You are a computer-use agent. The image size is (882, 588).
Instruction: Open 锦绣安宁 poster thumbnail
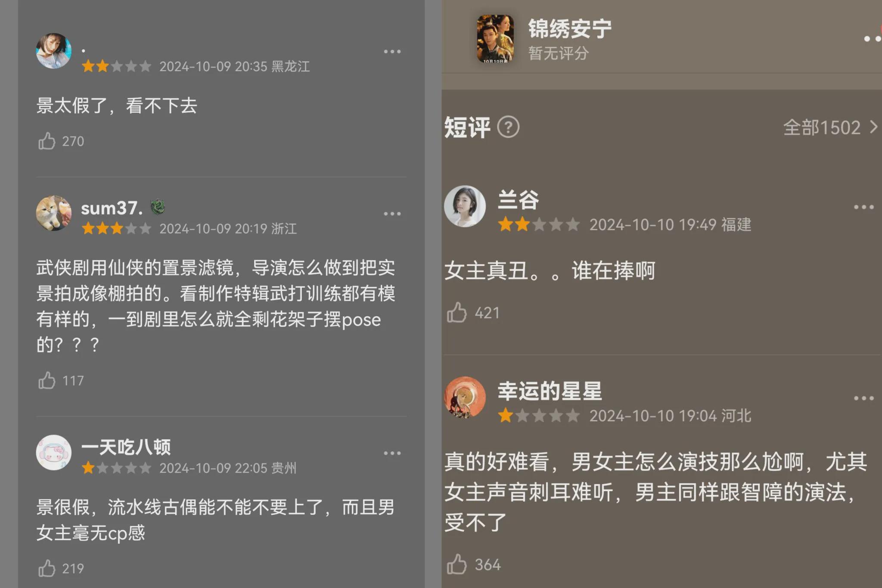pos(495,39)
